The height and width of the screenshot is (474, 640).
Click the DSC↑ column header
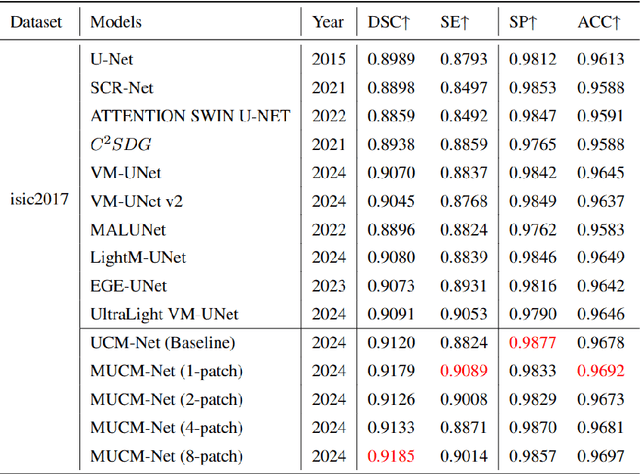pyautogui.click(x=390, y=20)
